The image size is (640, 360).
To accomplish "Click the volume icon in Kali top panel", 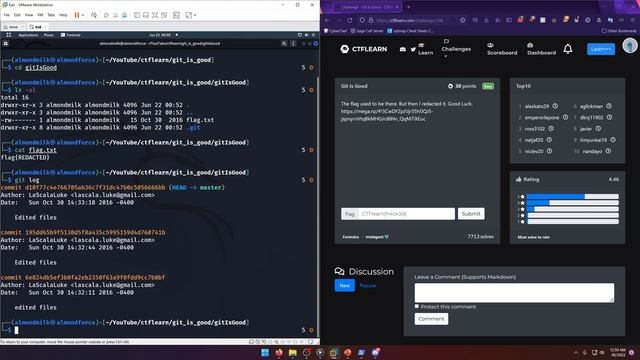I will tap(307, 35).
